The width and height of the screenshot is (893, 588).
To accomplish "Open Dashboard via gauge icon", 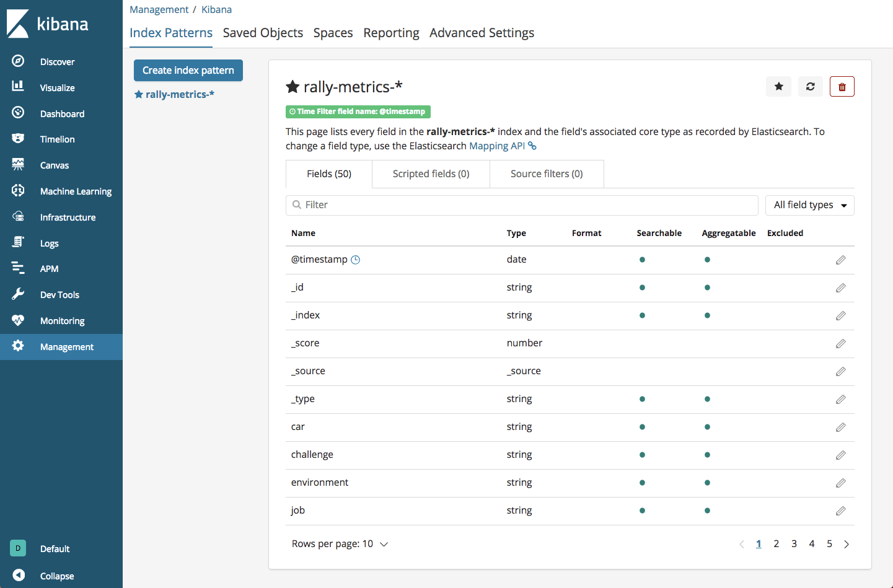I will [18, 112].
